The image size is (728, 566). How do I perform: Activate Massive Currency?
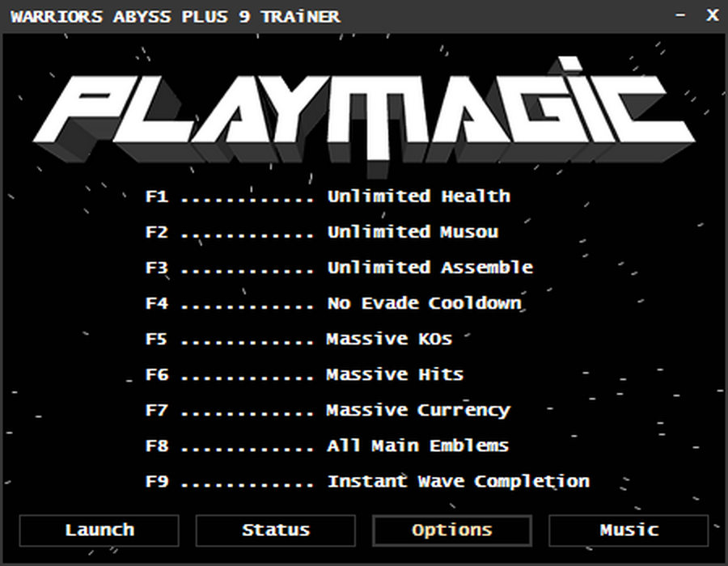click(x=417, y=410)
